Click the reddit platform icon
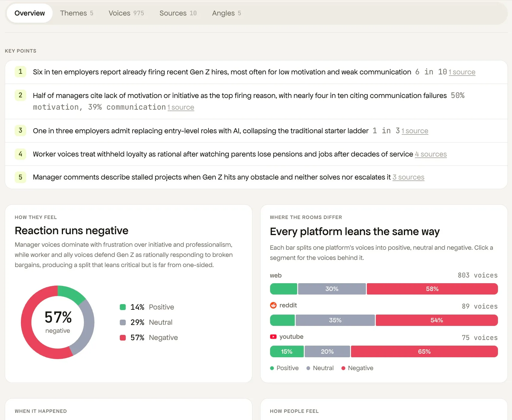 (273, 305)
